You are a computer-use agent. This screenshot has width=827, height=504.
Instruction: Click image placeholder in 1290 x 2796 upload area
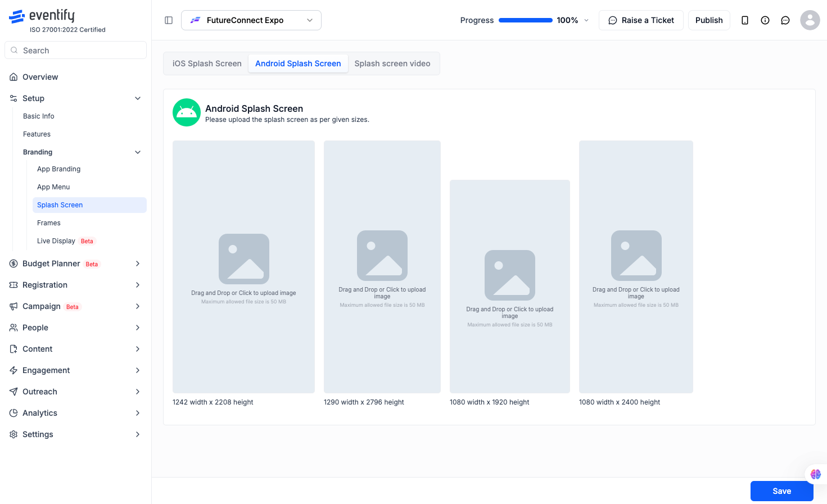pos(382,256)
